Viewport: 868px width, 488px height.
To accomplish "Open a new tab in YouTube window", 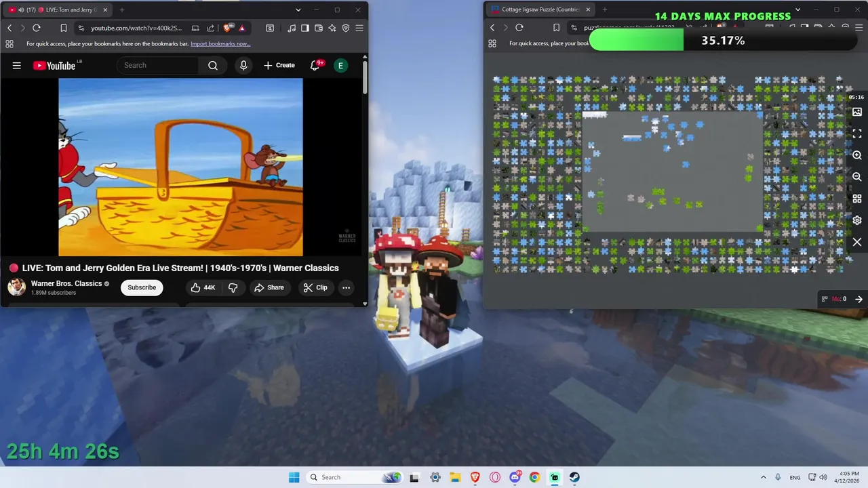I will (x=122, y=10).
